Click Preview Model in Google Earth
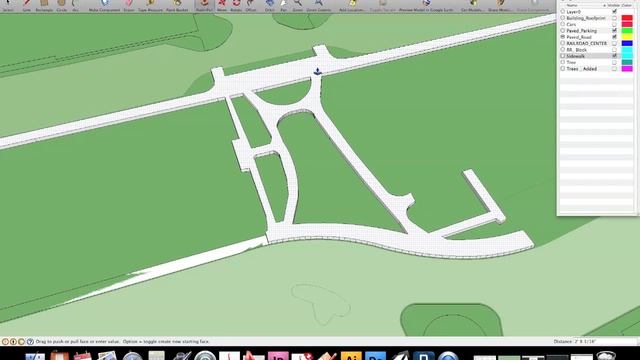Viewport: 640px width, 360px height. (426, 5)
